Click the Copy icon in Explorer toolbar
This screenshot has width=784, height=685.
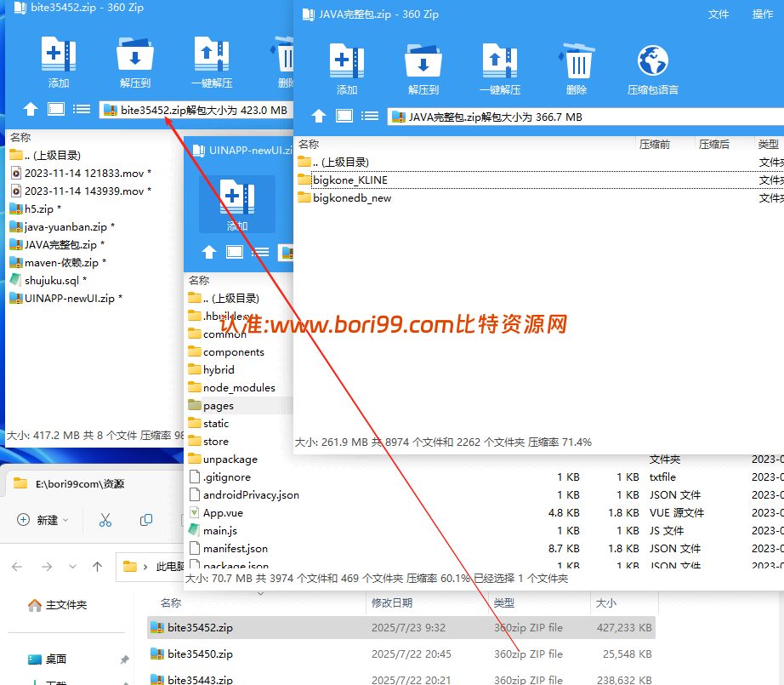(x=146, y=520)
